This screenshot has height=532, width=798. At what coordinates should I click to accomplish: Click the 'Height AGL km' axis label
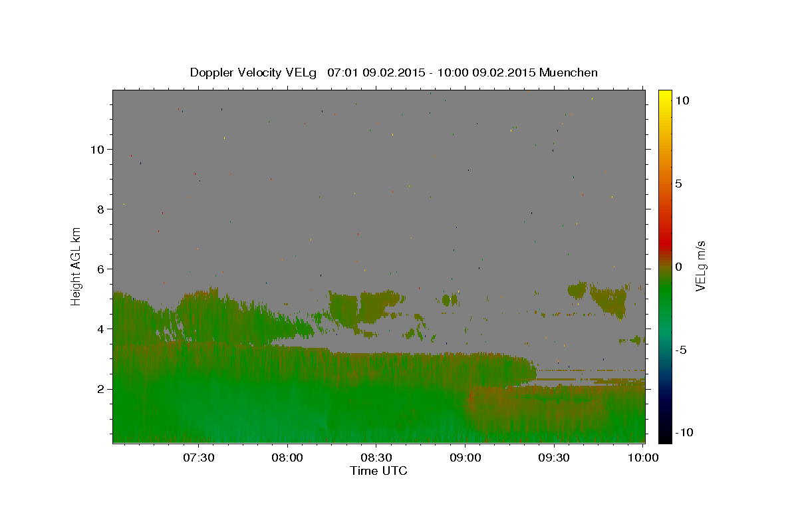point(76,266)
